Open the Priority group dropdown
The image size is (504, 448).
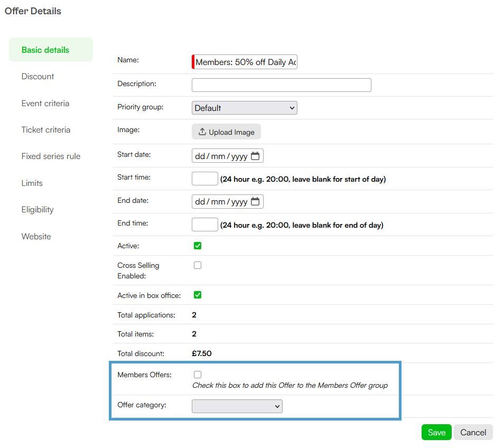[x=244, y=108]
